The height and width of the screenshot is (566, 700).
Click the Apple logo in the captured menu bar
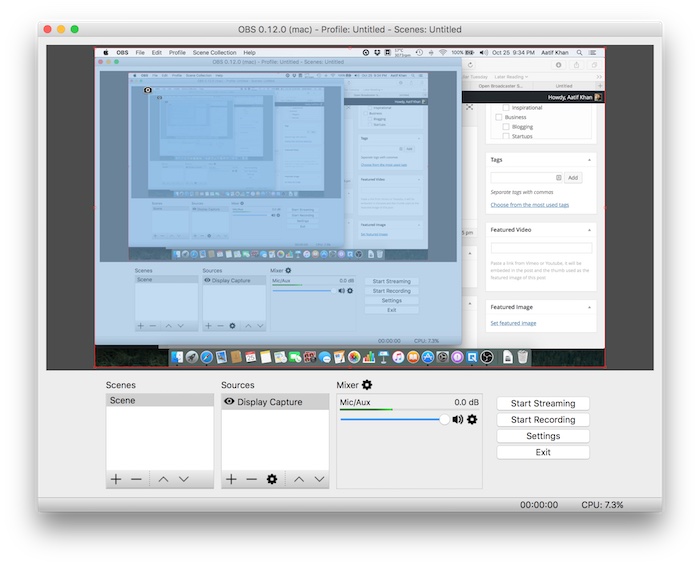[x=106, y=53]
